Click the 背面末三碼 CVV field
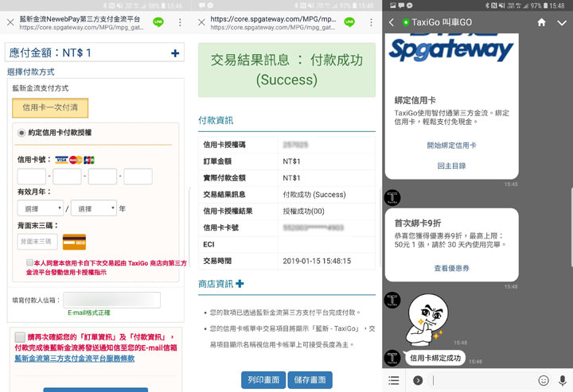The image size is (573, 392). pos(37,242)
